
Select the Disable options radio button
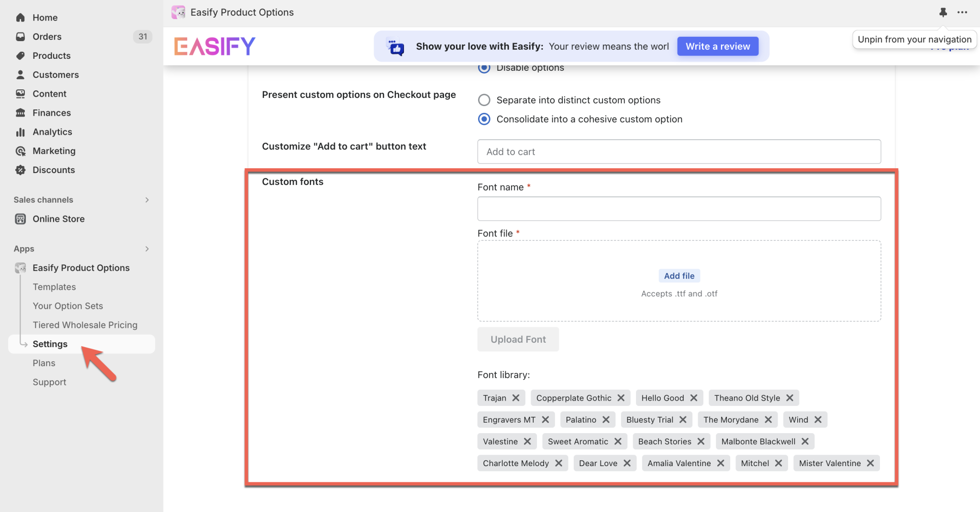point(484,68)
